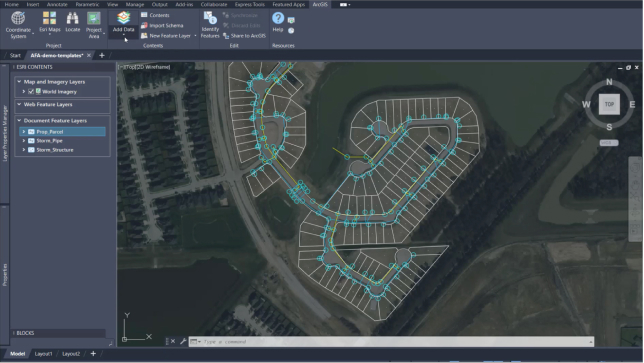Close the AFA-demo-templates tab
644x363 pixels.
click(x=89, y=55)
